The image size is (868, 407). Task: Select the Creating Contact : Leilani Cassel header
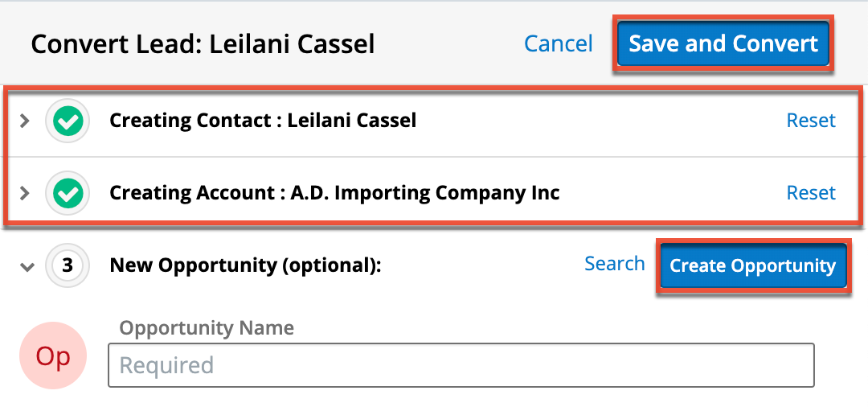pos(263,121)
